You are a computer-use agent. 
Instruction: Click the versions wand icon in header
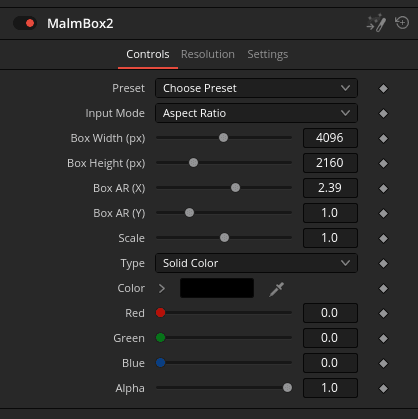pyautogui.click(x=376, y=23)
